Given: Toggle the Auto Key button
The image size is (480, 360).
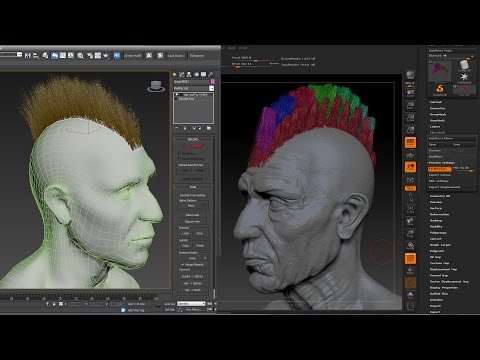Looking at the screenshot, I should [x=170, y=304].
